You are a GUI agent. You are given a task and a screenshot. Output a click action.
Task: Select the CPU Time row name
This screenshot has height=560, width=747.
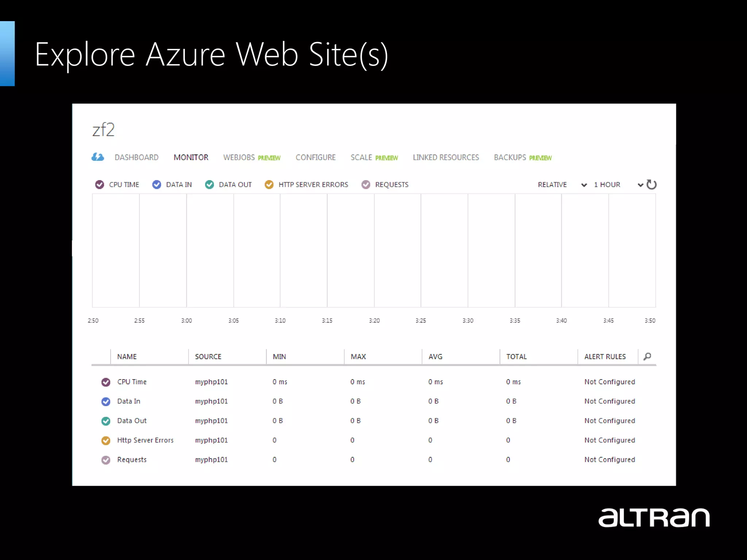[132, 382]
